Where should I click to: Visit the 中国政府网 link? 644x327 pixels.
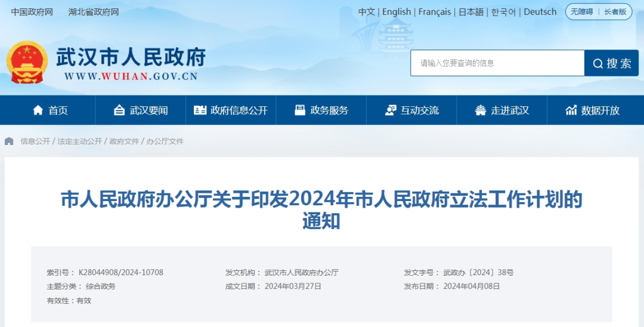click(32, 12)
